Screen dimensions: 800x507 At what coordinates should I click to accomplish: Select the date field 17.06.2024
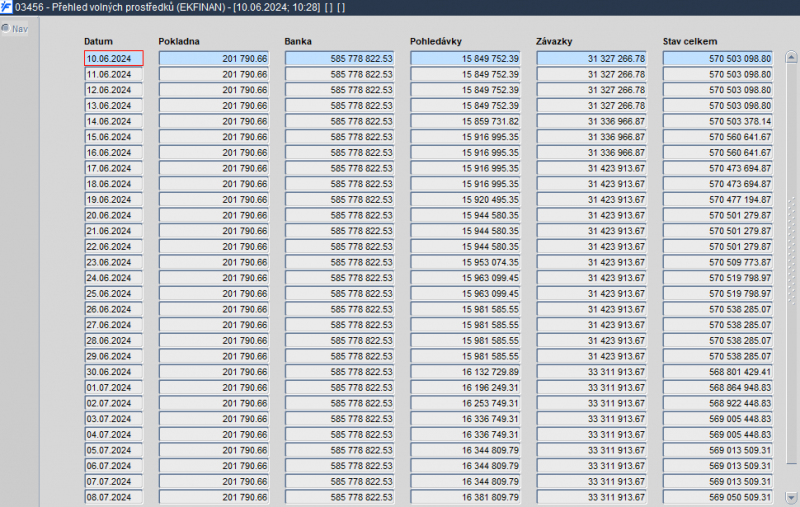coord(114,168)
